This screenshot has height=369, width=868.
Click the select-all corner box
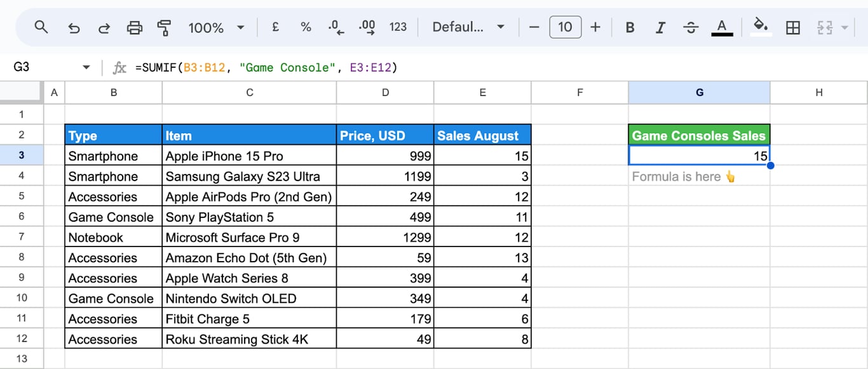tap(22, 93)
